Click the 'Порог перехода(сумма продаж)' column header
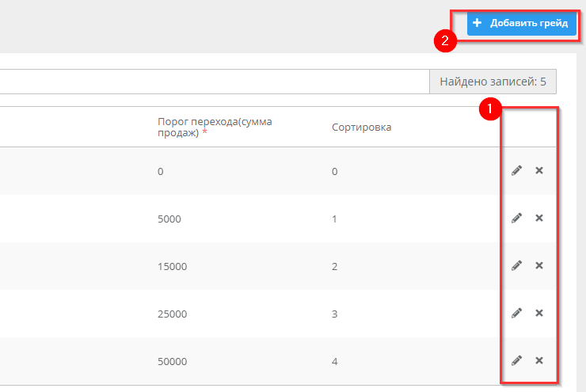 point(210,127)
